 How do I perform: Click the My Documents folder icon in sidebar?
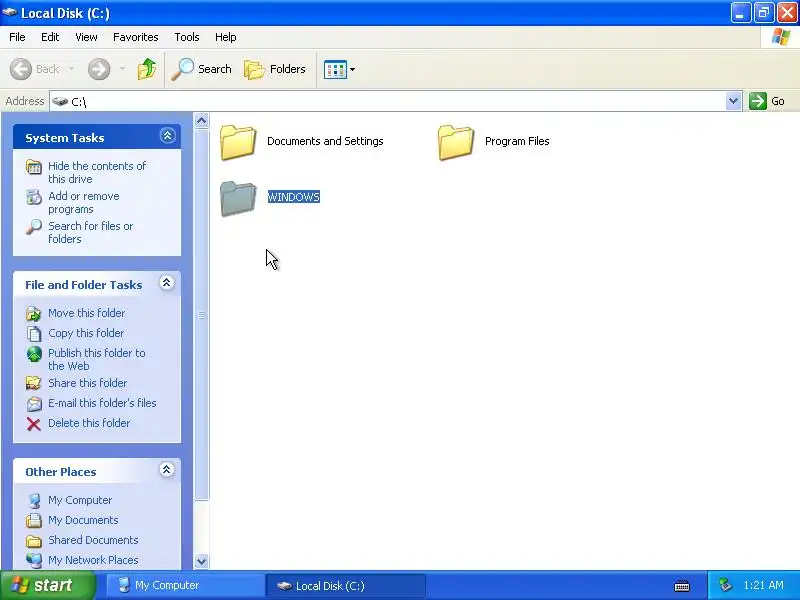(34, 520)
